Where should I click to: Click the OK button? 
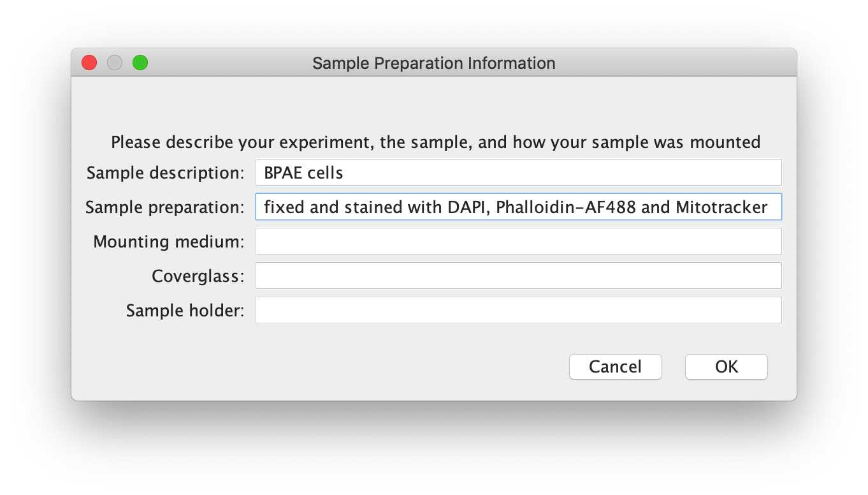[x=727, y=367]
